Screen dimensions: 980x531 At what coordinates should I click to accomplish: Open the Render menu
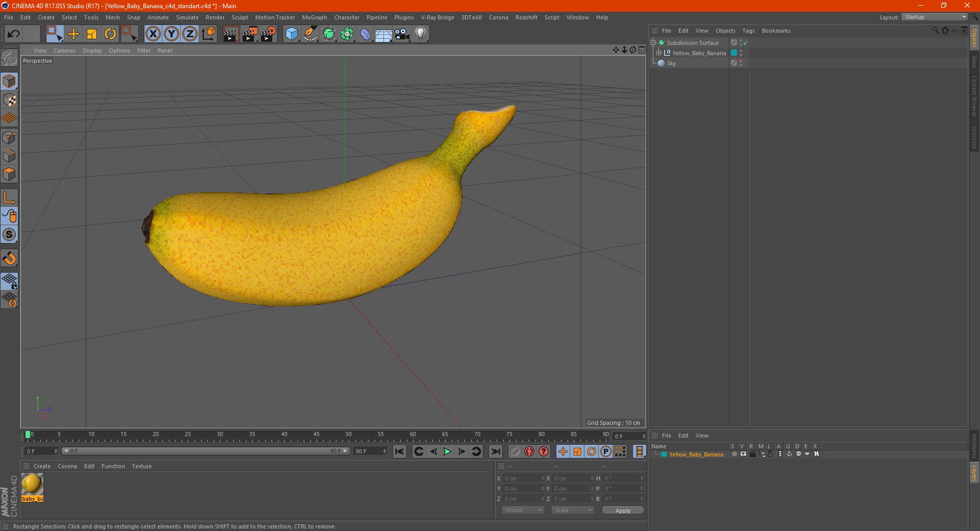[215, 17]
